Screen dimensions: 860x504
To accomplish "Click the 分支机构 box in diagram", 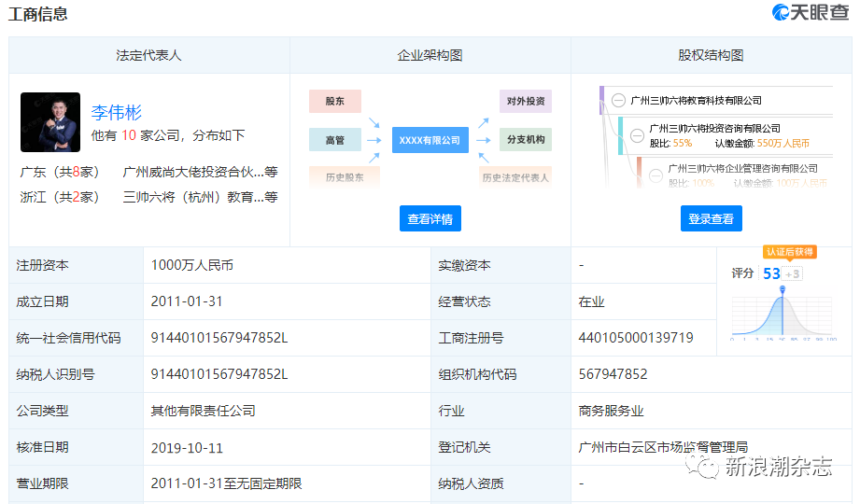I will point(526,140).
